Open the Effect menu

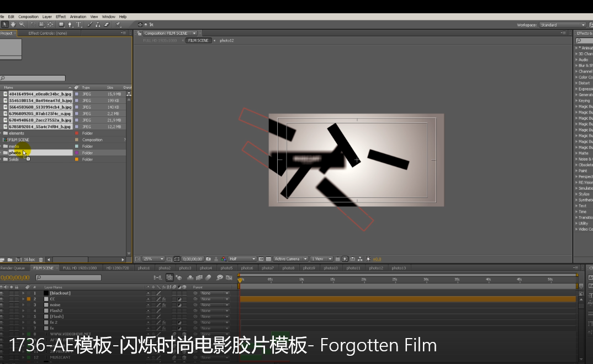click(x=61, y=17)
